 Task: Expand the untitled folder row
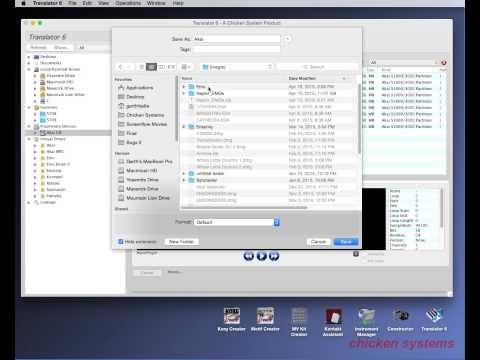point(184,173)
